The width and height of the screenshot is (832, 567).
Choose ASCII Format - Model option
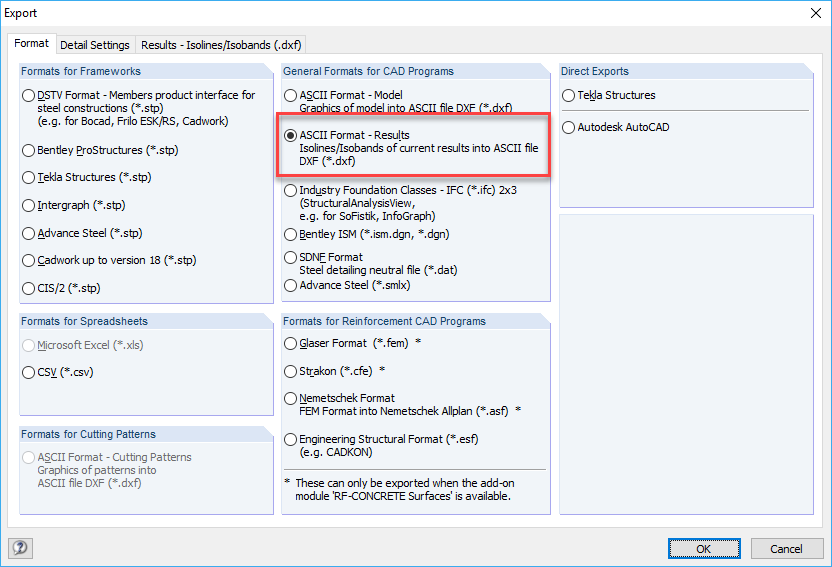[x=291, y=96]
